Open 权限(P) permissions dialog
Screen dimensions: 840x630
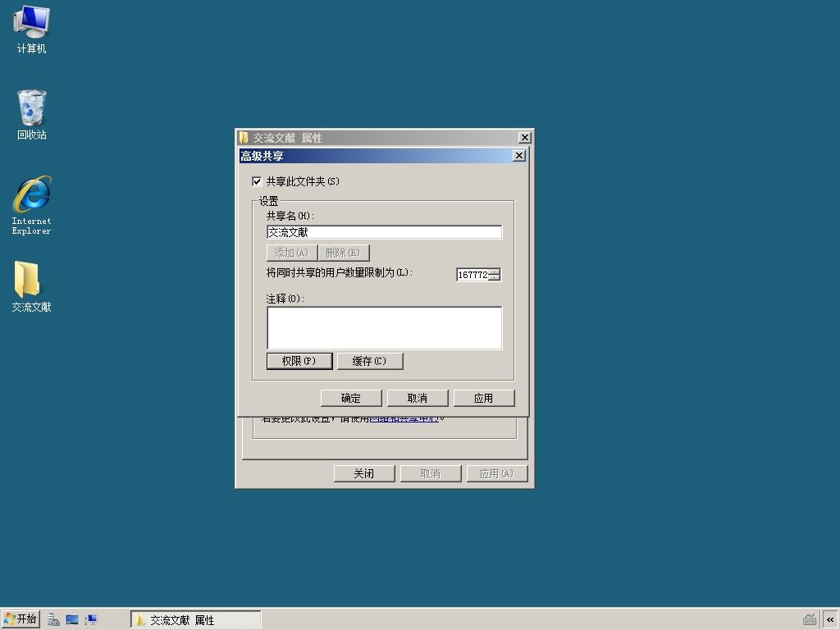299,361
